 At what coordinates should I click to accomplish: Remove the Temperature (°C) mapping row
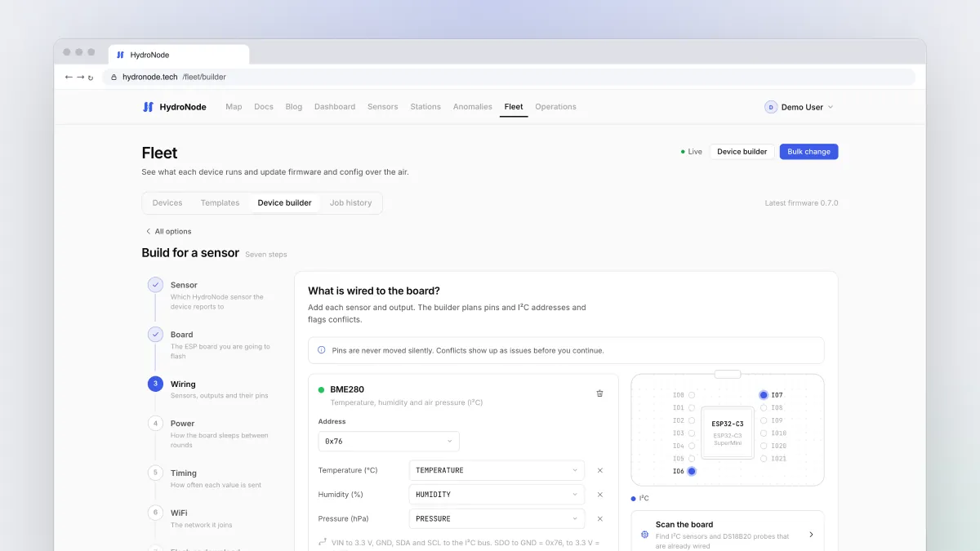click(600, 470)
